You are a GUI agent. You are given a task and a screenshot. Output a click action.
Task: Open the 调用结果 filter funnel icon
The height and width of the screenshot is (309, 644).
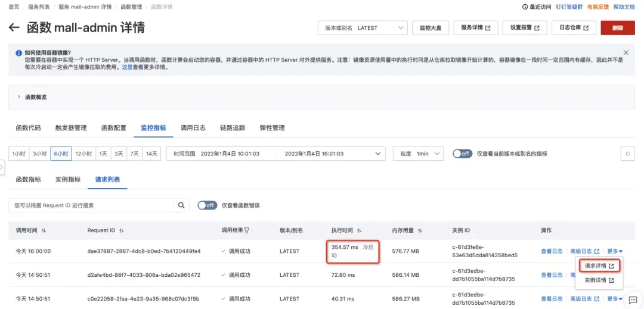click(x=247, y=231)
